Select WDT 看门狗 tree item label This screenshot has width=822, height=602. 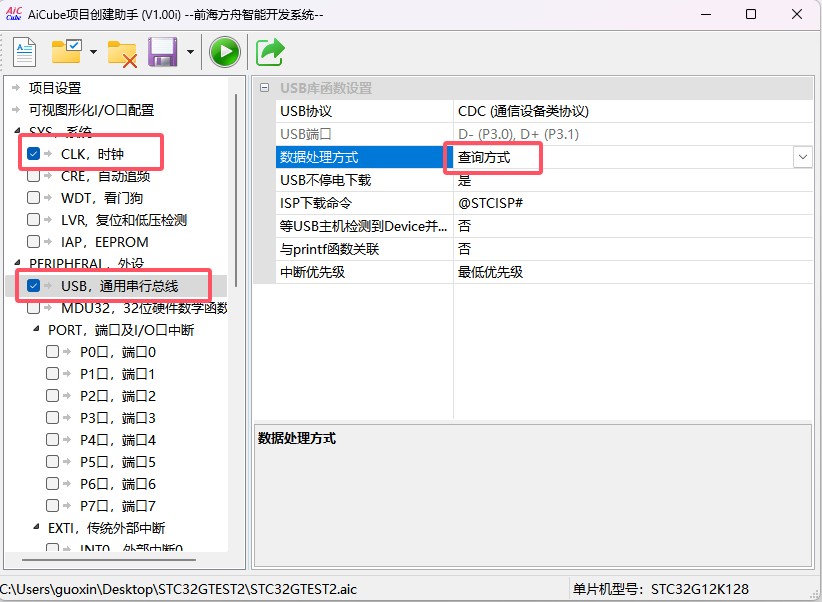coord(102,198)
